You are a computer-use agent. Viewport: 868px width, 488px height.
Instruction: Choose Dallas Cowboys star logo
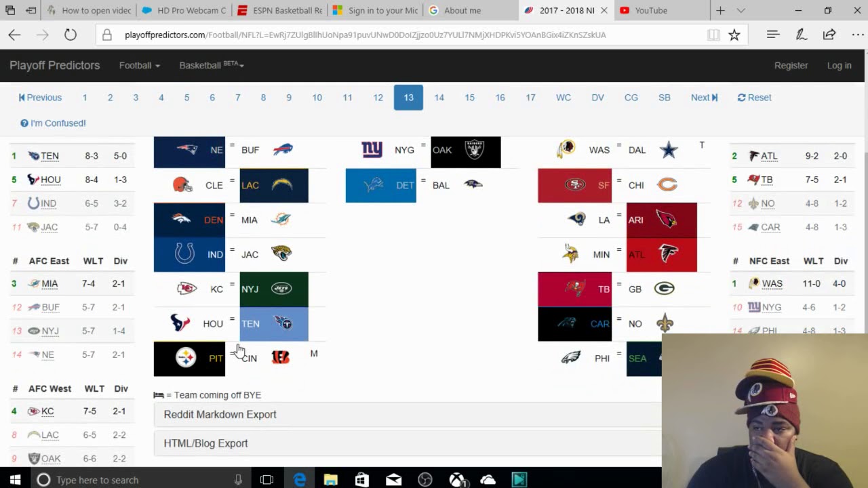point(669,150)
